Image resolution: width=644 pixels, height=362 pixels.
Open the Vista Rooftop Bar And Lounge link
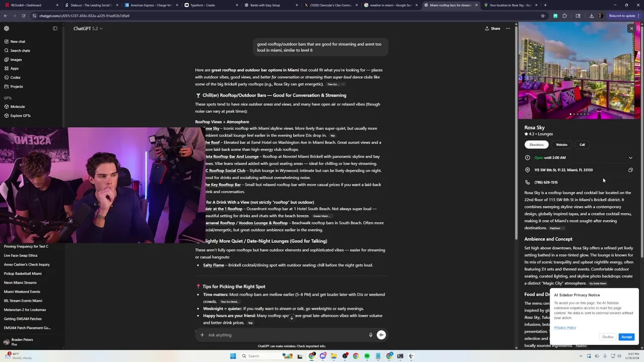[x=231, y=157]
